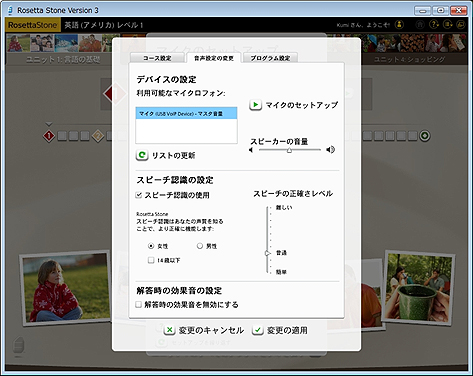Click the green play icon for マイクのセットアップ

tap(255, 105)
